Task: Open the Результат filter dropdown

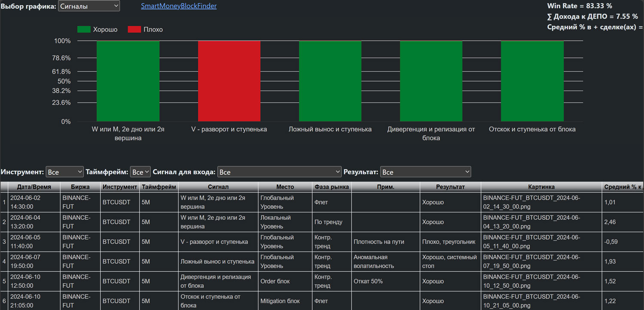Action: point(425,172)
